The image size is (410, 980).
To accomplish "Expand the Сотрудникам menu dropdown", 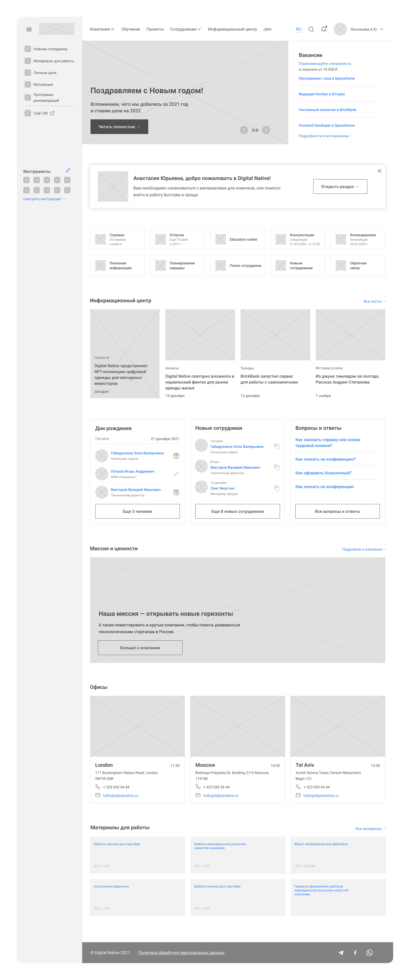I will click(x=185, y=29).
